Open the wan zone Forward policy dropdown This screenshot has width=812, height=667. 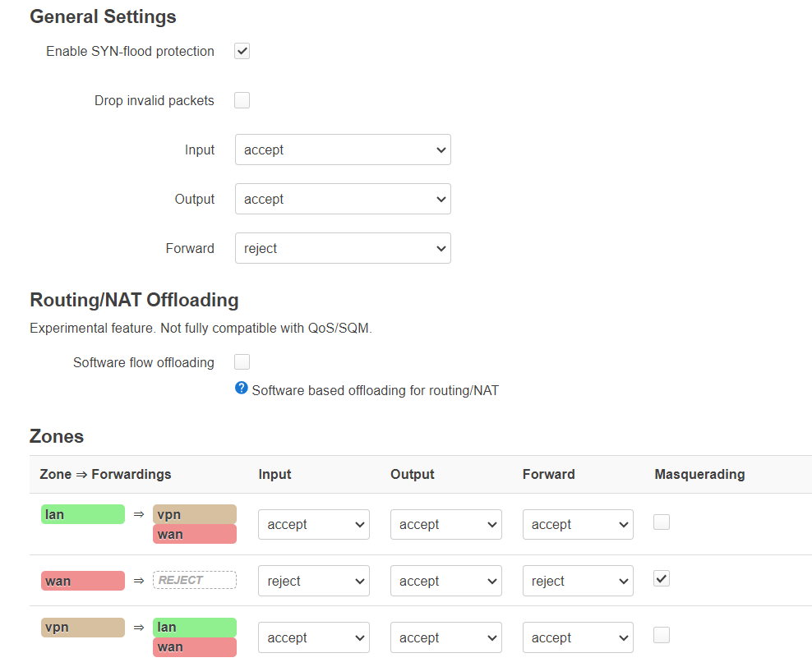pos(578,581)
